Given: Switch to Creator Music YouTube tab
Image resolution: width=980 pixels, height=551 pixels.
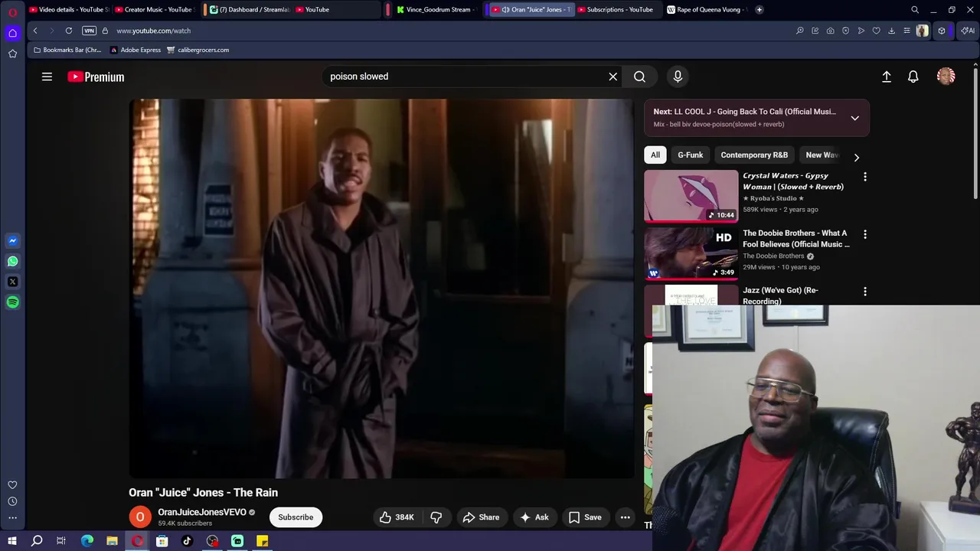Looking at the screenshot, I should click(155, 10).
